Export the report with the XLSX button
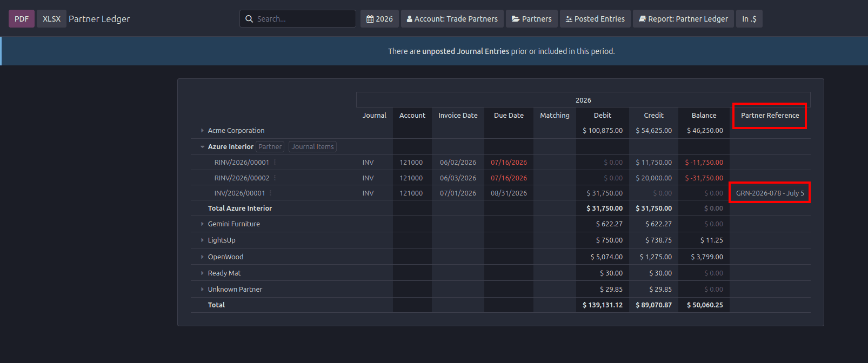868x363 pixels. 52,19
